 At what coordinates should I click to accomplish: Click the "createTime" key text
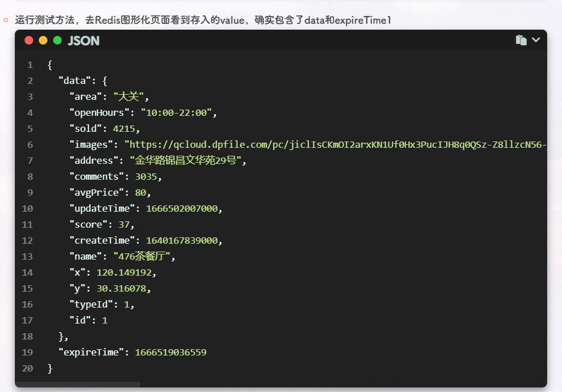(x=102, y=240)
